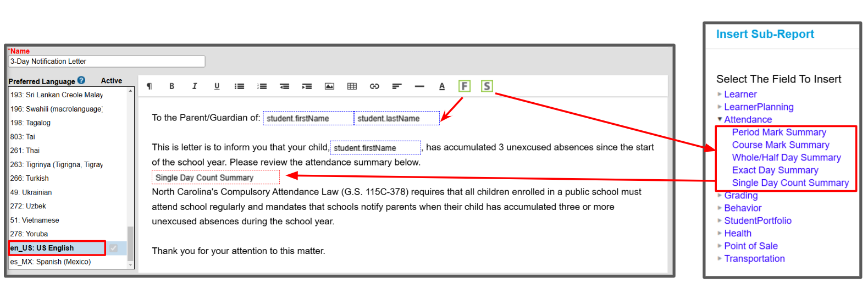Select 196: Swahili language
868x282 pixels.
57,109
